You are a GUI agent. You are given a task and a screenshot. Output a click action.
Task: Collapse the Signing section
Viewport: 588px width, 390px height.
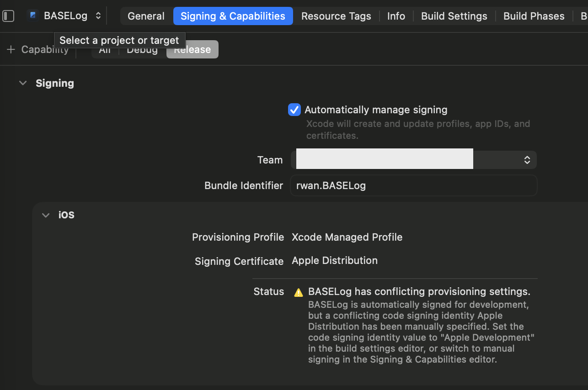(23, 83)
